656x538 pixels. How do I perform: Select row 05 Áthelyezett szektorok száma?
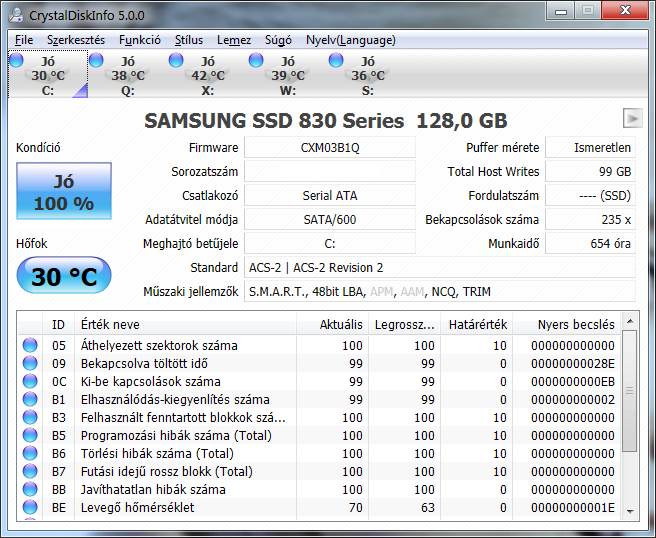coord(319,346)
